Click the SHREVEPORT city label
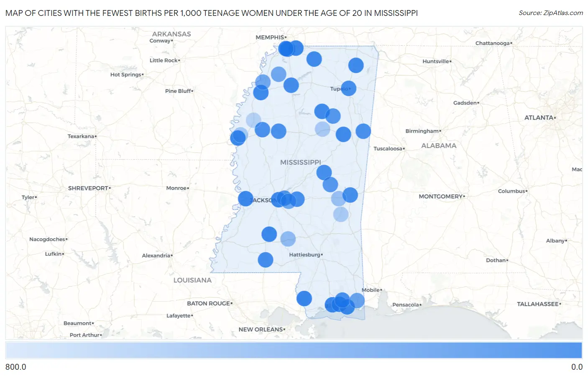This screenshot has width=588, height=376. (x=88, y=188)
